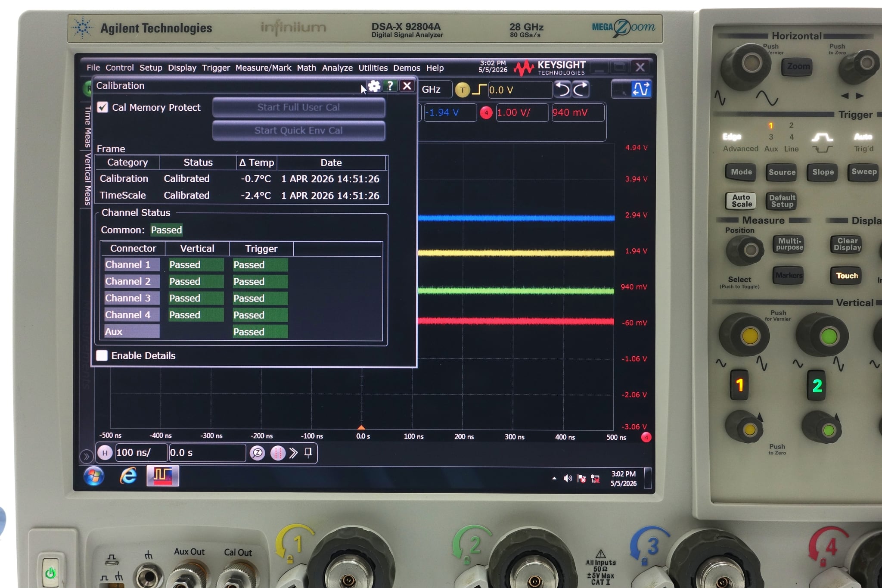This screenshot has width=882, height=588.
Task: Click the yellow trigger T icon
Action: tap(462, 90)
